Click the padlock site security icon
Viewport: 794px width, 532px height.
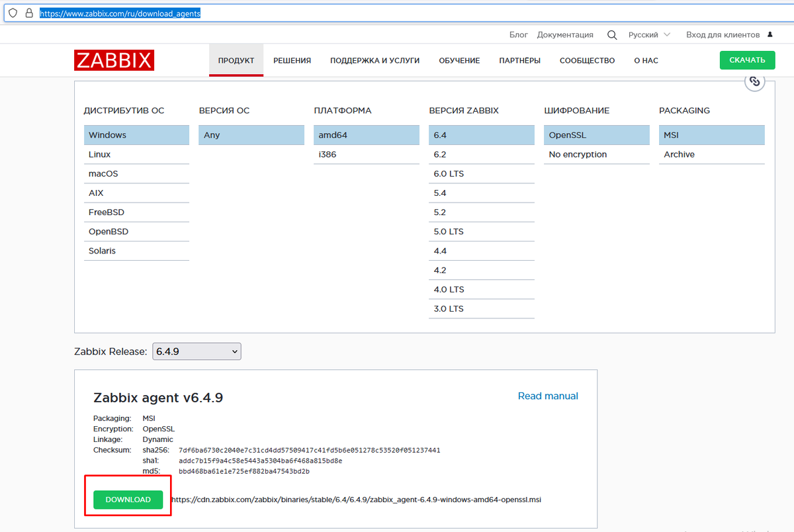click(28, 13)
